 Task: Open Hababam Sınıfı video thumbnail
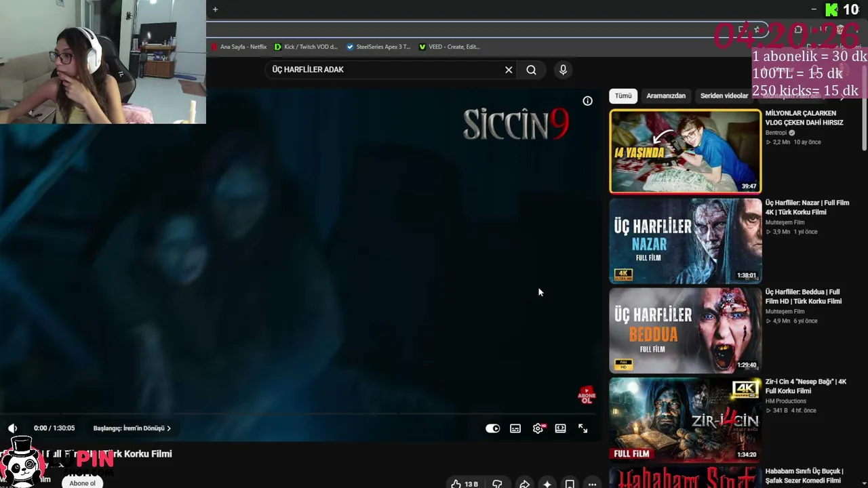pos(685,477)
